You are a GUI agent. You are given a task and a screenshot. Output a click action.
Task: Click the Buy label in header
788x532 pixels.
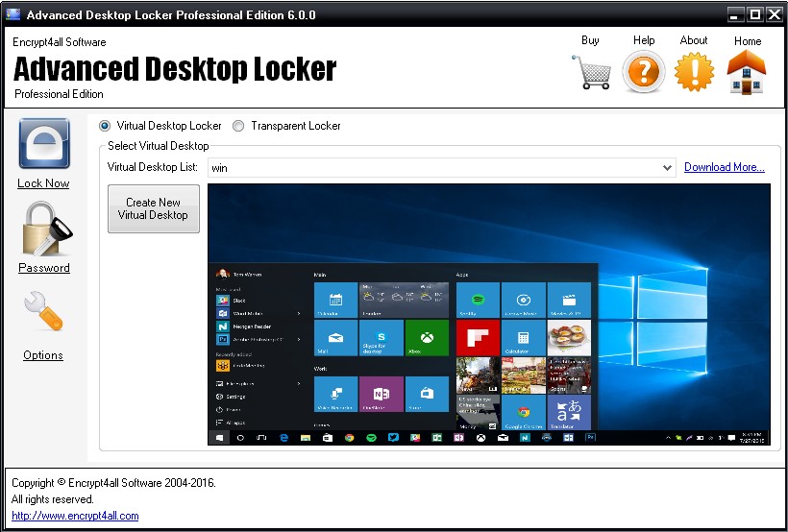[590, 40]
